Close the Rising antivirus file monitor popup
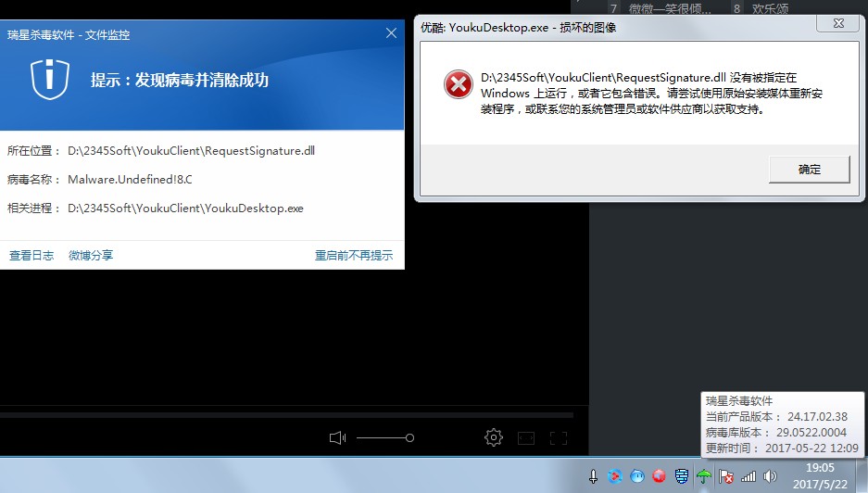 (391, 33)
